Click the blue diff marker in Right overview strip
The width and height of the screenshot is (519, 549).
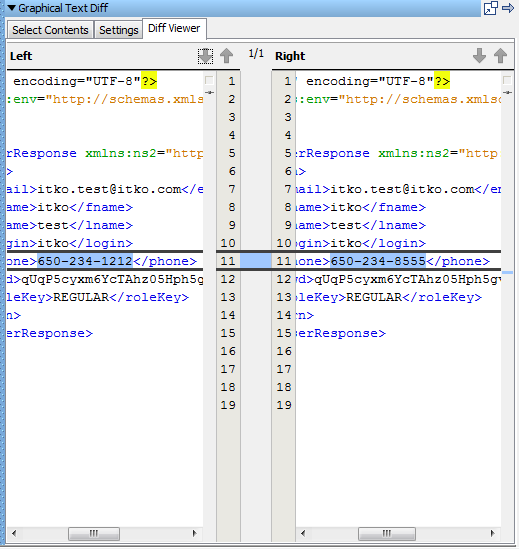point(507,272)
